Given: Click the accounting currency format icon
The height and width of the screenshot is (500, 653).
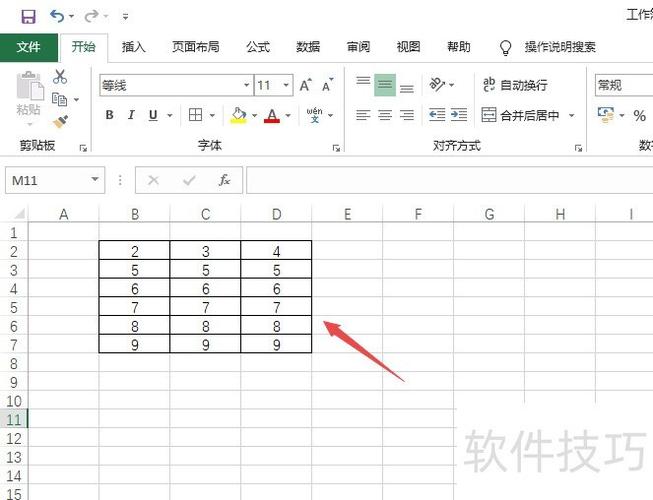Looking at the screenshot, I should pyautogui.click(x=606, y=115).
